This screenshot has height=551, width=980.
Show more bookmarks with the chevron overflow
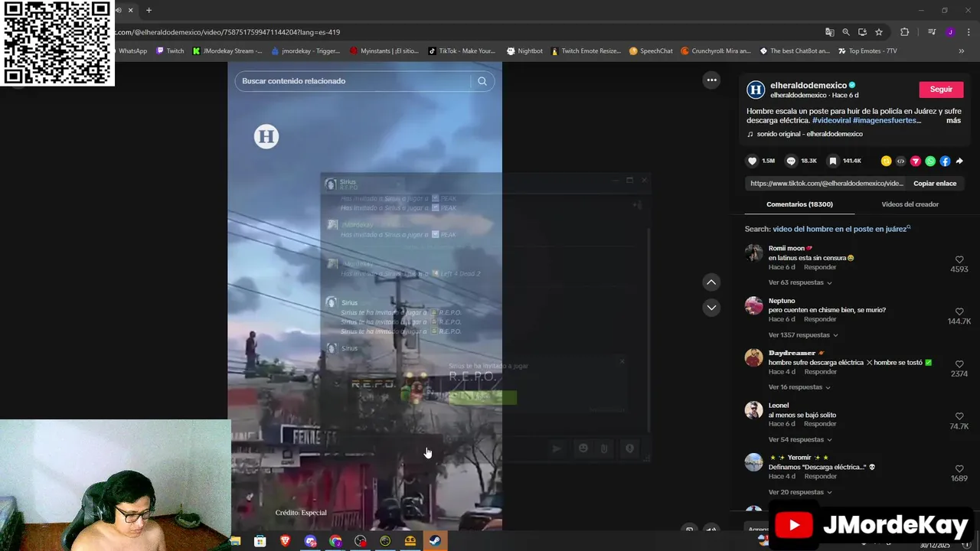(961, 51)
